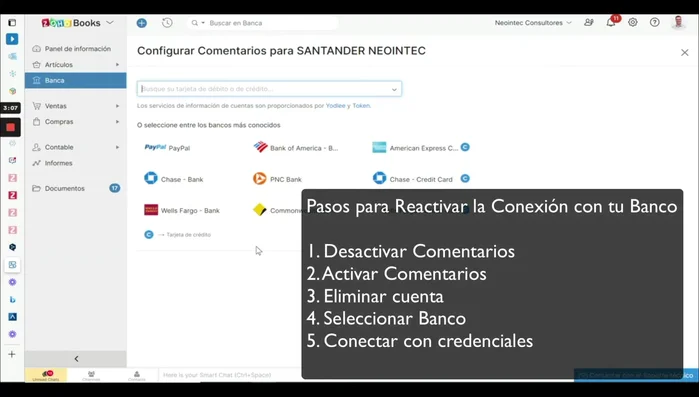Click the snowflake app icon in strip
Viewport: 699px width, 397px height.
point(12,74)
